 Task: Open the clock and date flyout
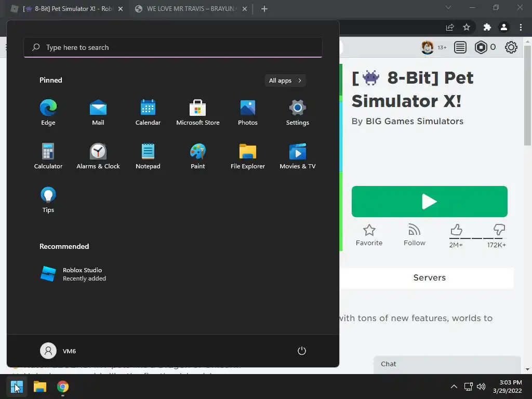coord(507,387)
